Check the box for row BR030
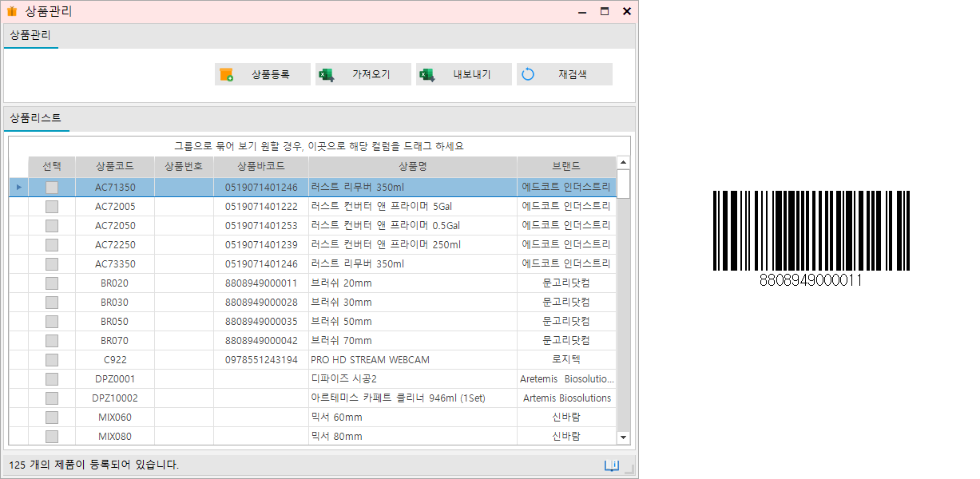The image size is (980, 479). click(52, 303)
